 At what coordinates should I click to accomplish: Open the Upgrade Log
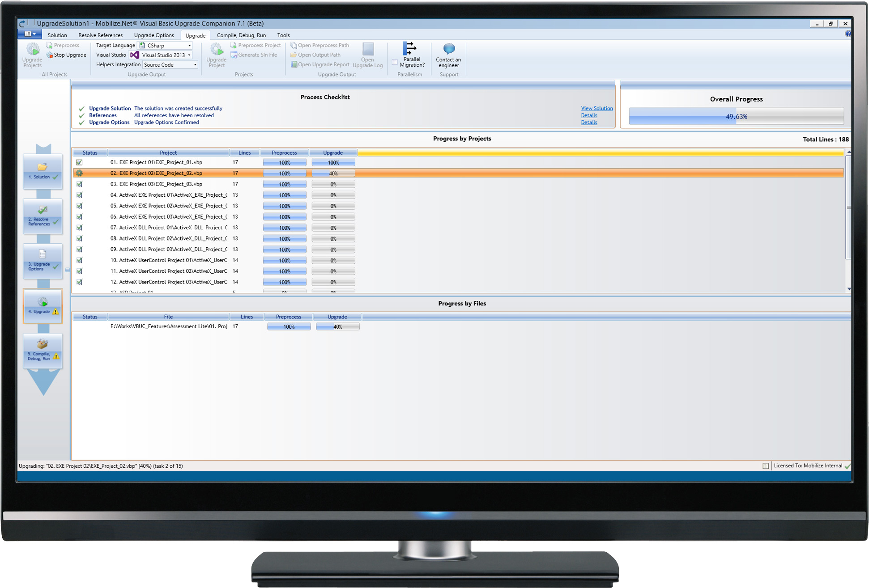(x=368, y=55)
